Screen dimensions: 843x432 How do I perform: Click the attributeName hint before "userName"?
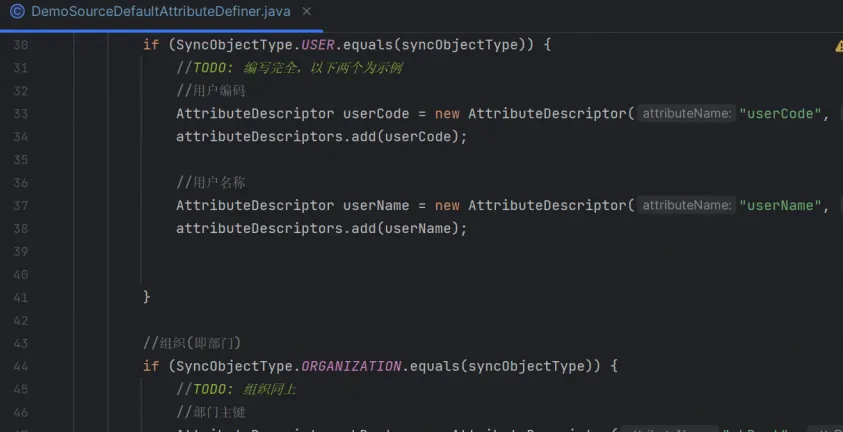687,205
